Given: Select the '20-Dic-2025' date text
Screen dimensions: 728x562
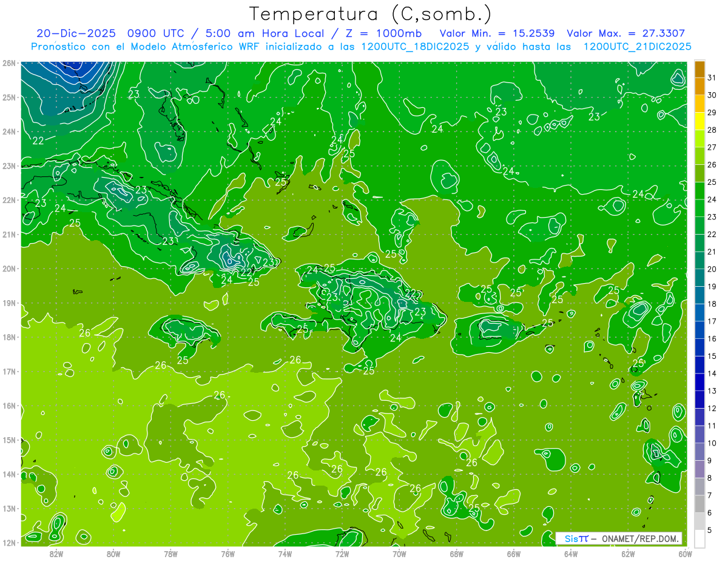Looking at the screenshot, I should (76, 33).
